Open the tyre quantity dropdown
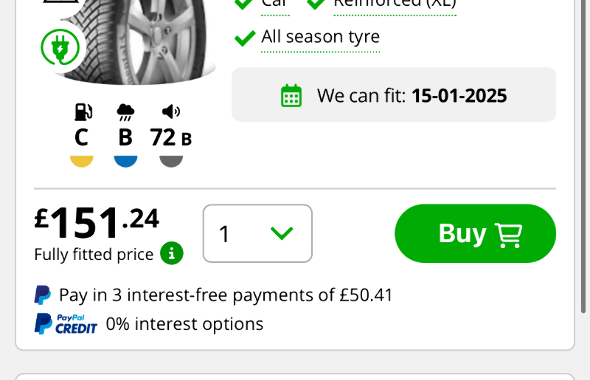590x380 pixels. [258, 234]
